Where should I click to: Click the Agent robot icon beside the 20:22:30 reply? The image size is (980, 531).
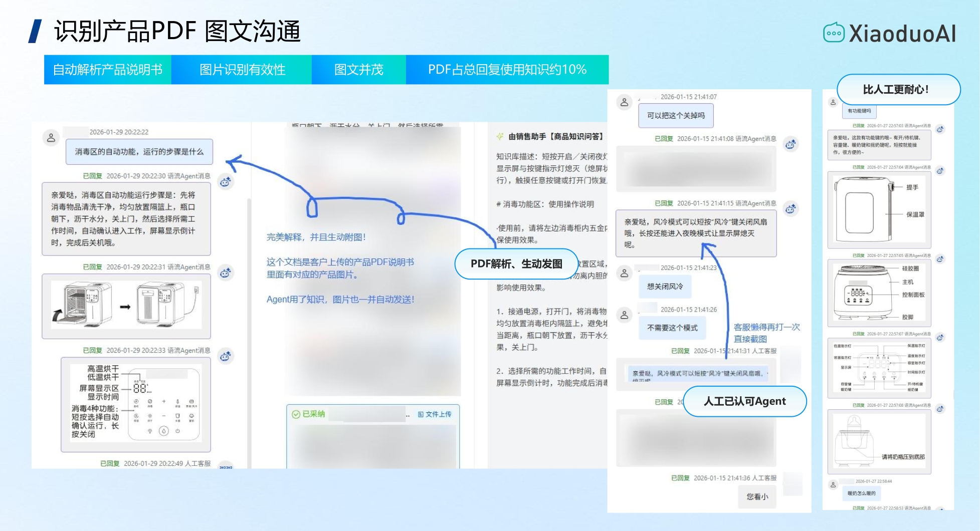click(x=225, y=182)
